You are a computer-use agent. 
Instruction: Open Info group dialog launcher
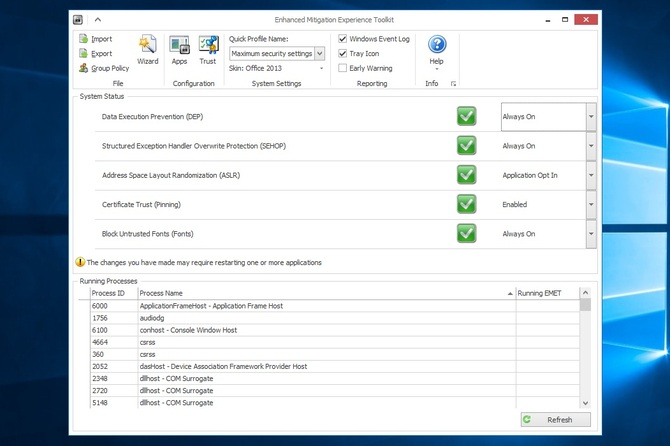pos(453,84)
